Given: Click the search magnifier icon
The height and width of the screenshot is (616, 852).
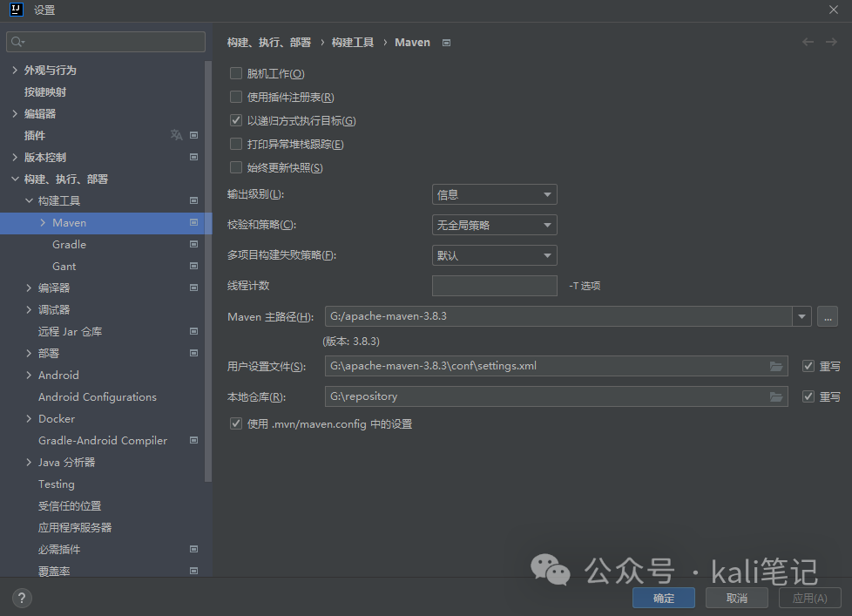Looking at the screenshot, I should pos(17,42).
